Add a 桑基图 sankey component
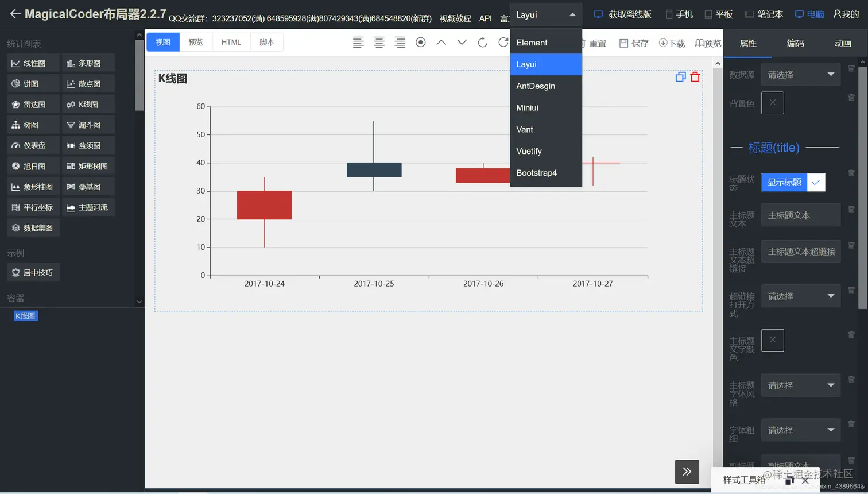This screenshot has width=868, height=494. tap(88, 187)
